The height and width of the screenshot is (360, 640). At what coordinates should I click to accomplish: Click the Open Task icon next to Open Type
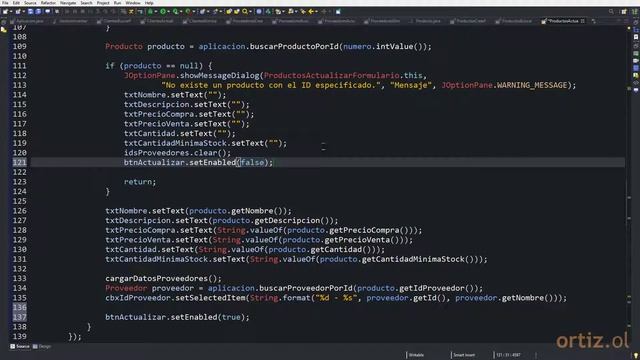tap(237, 11)
